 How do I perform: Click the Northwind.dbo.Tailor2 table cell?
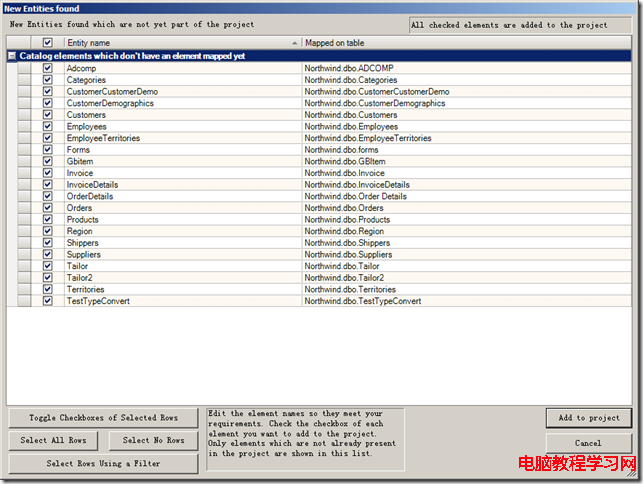coord(467,278)
